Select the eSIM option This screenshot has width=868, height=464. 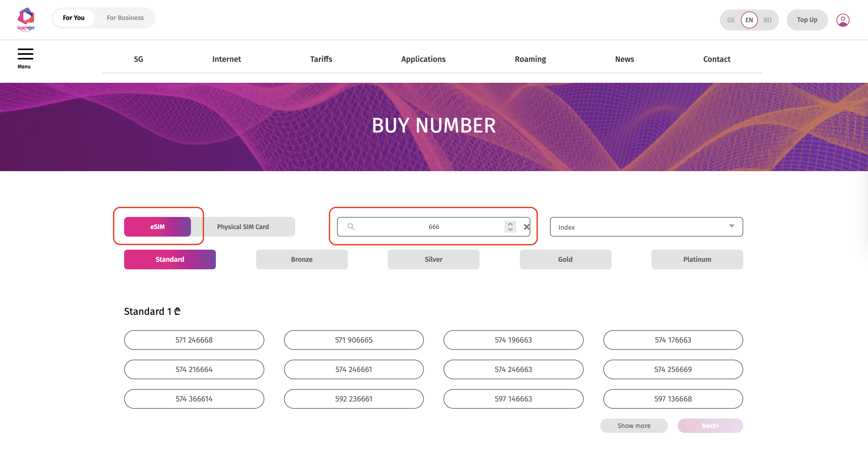tap(157, 227)
